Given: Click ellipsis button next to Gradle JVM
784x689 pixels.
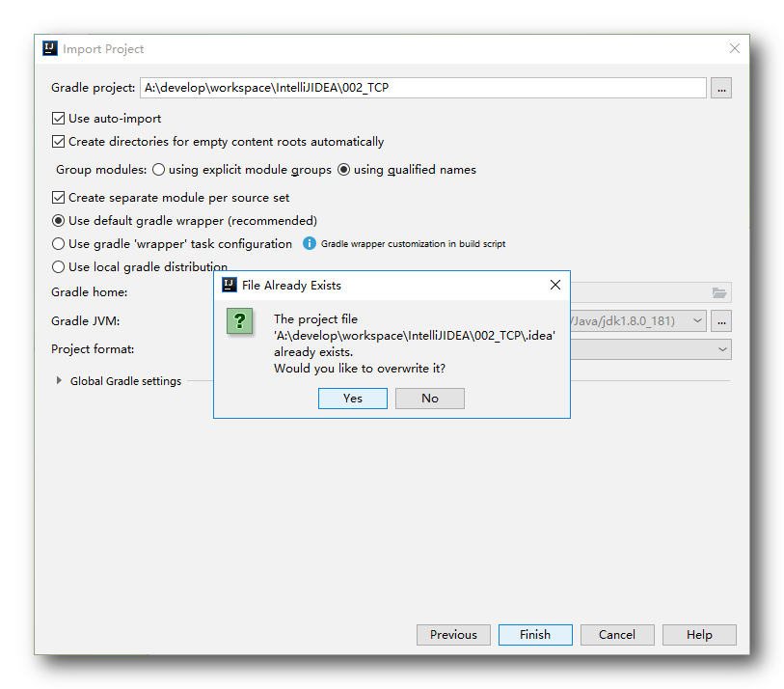Looking at the screenshot, I should coord(721,321).
